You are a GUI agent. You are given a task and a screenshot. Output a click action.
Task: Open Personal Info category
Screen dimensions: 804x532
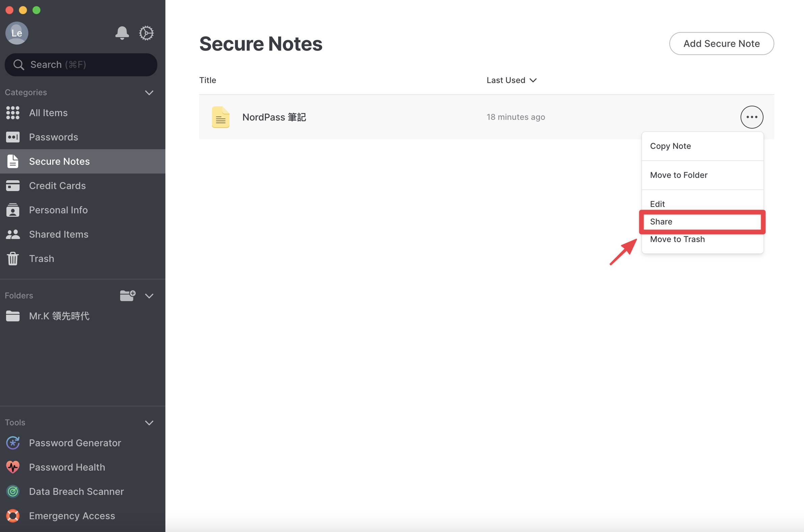83,210
